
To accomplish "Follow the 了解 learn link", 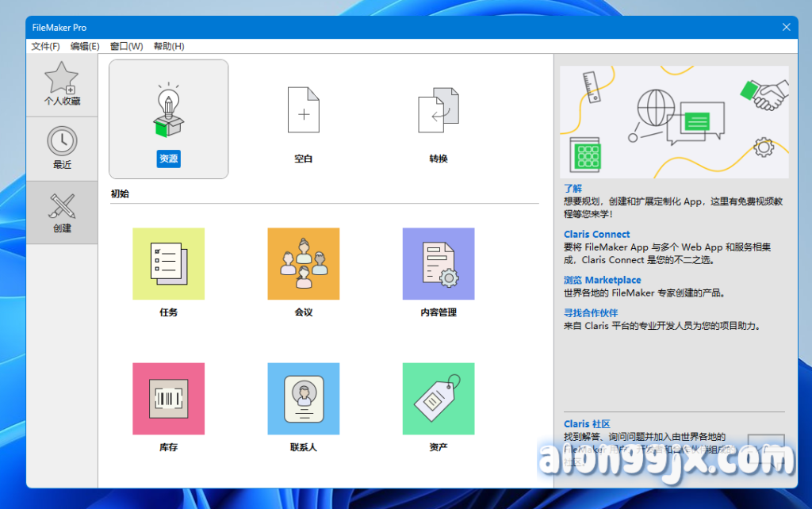I will click(x=573, y=189).
